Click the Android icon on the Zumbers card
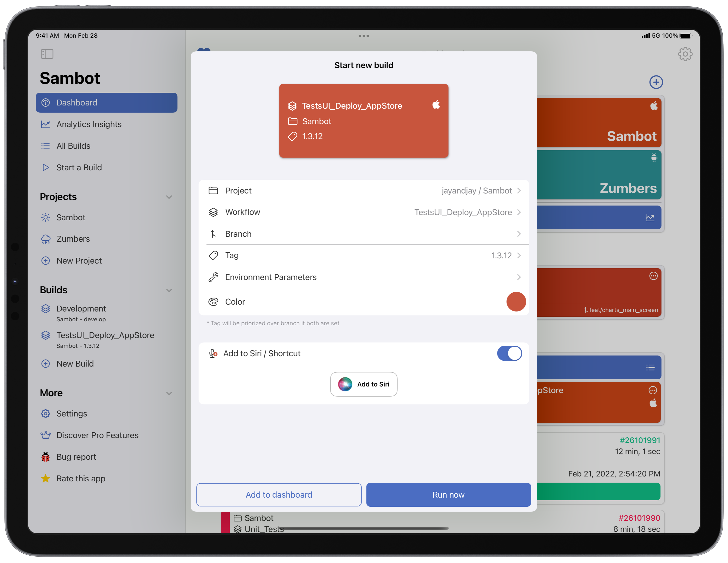This screenshot has height=563, width=728. point(654,158)
